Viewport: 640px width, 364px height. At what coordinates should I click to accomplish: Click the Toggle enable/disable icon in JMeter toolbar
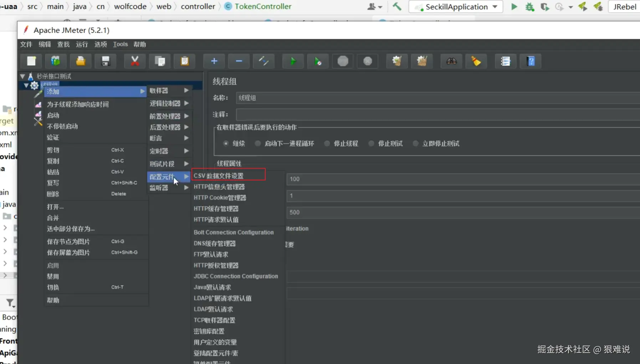pyautogui.click(x=263, y=61)
